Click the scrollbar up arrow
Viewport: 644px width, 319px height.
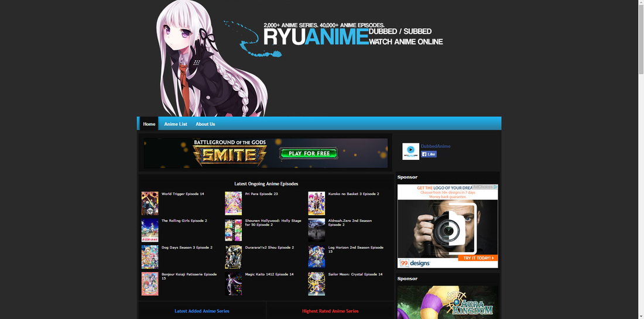coord(640,3)
